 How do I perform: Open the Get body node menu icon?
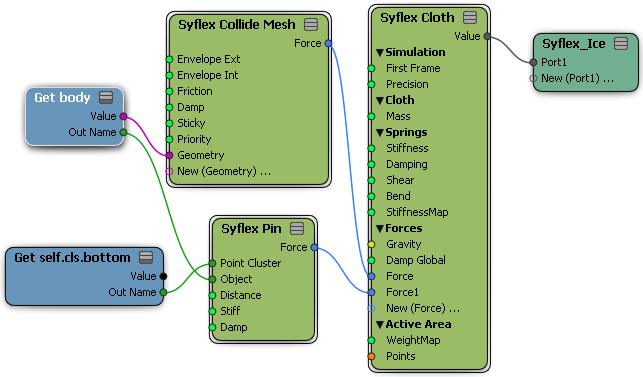pos(106,98)
